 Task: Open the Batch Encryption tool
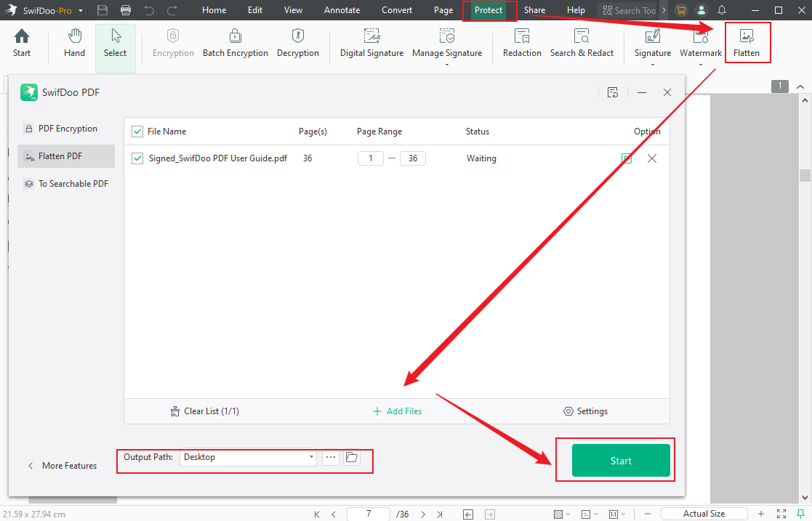pyautogui.click(x=236, y=42)
